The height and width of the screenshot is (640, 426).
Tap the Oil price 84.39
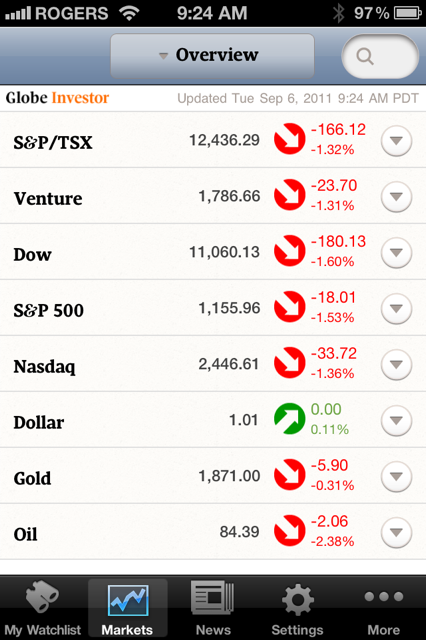[239, 531]
